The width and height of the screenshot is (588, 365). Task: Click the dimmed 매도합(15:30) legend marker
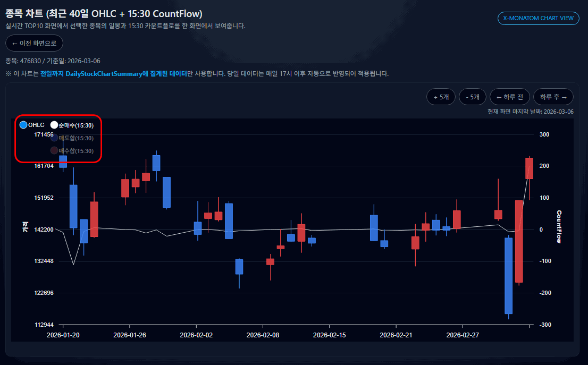click(x=54, y=138)
